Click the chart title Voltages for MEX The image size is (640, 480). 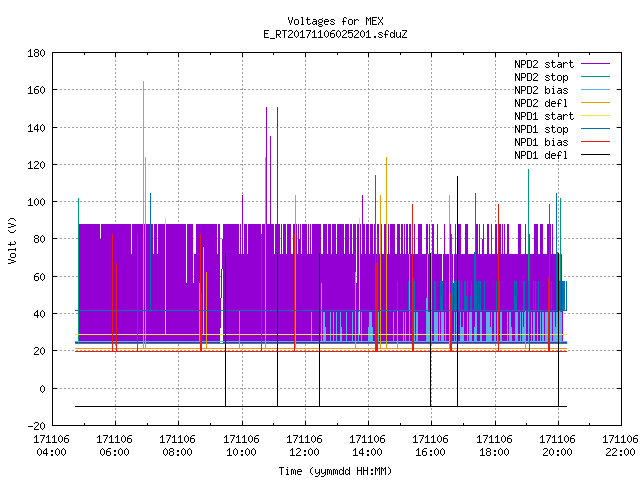pos(335,21)
